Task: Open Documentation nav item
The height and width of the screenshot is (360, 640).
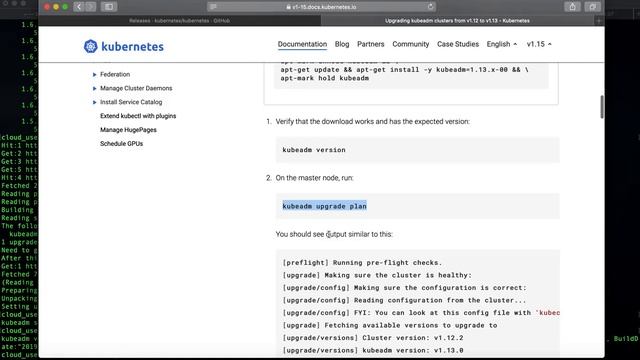Action: point(302,44)
